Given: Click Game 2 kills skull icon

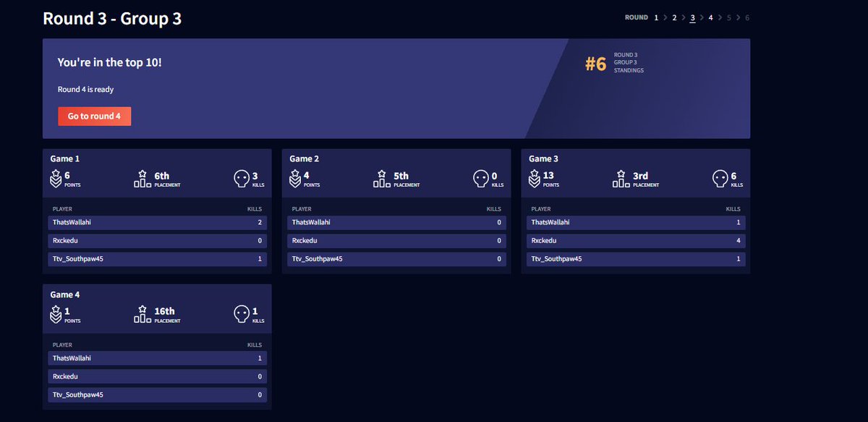Looking at the screenshot, I should point(481,179).
